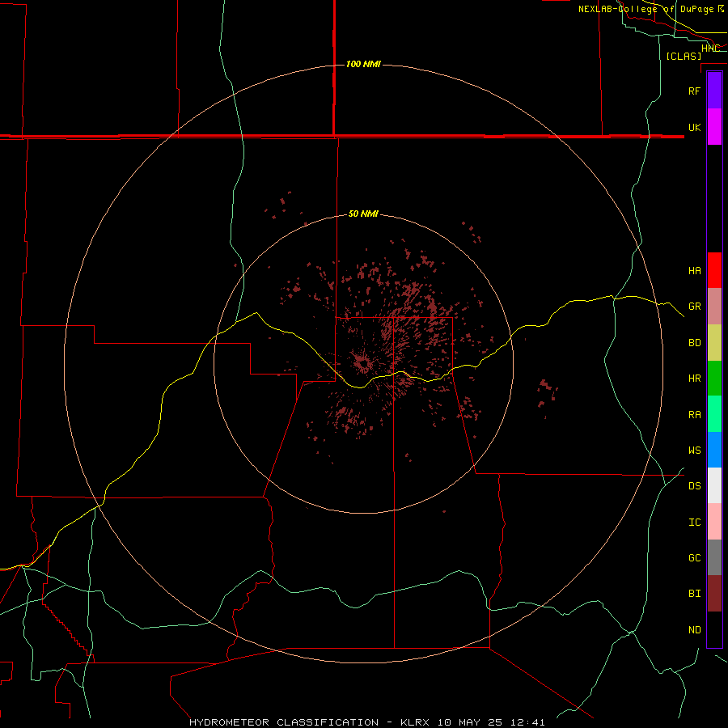Click the WS legend label
Image resolution: width=728 pixels, height=728 pixels.
[x=694, y=451]
